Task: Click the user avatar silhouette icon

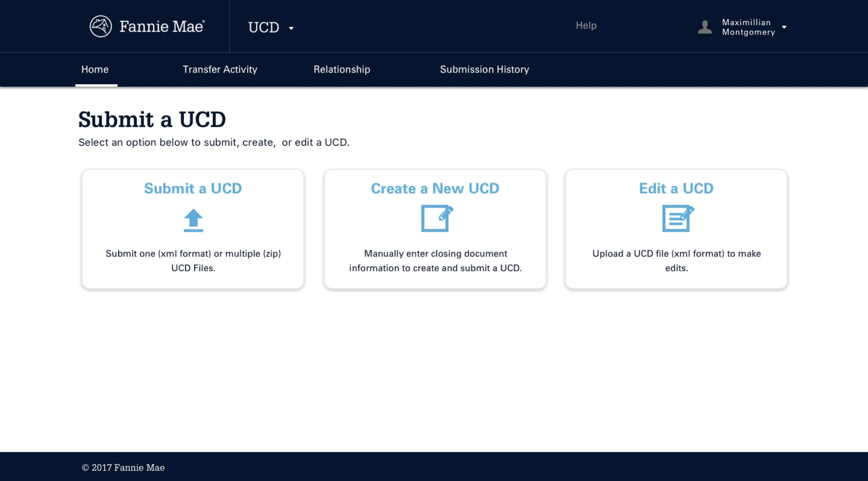Action: coord(704,27)
